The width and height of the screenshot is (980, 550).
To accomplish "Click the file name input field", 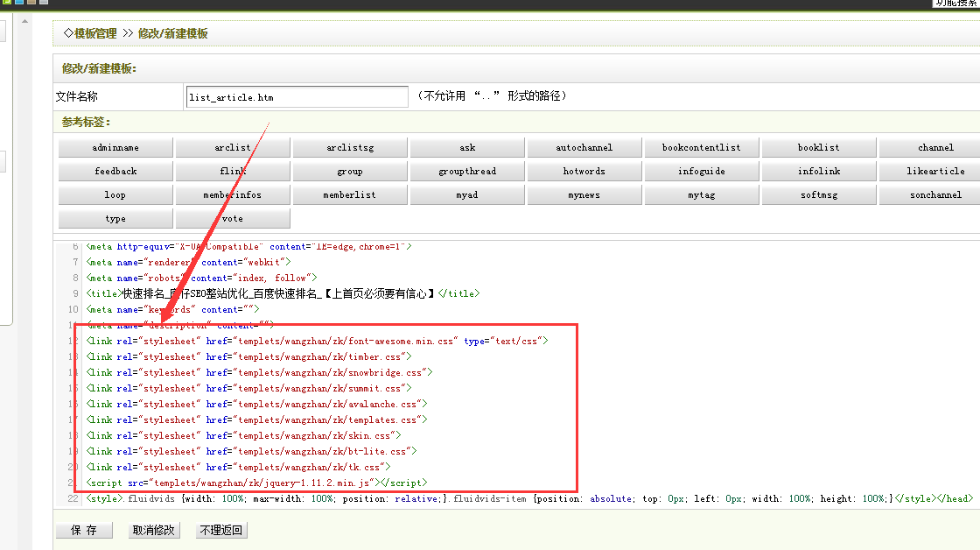I will point(297,97).
